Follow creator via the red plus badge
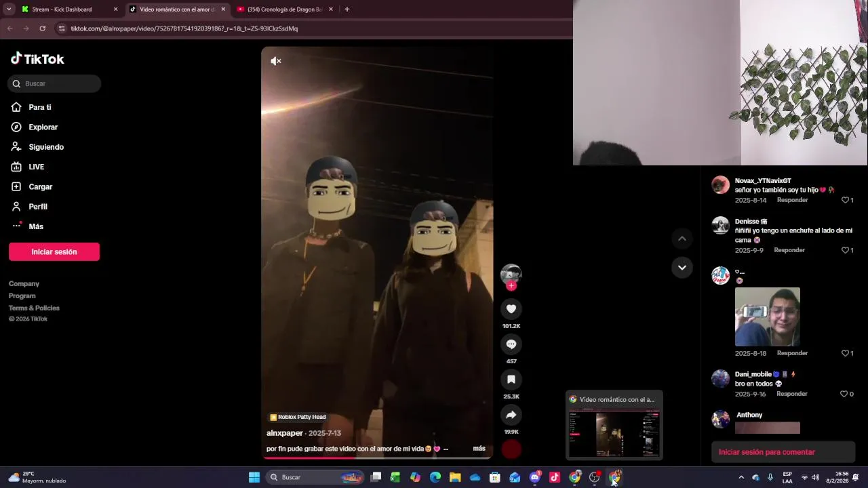This screenshot has width=868, height=488. [x=511, y=286]
